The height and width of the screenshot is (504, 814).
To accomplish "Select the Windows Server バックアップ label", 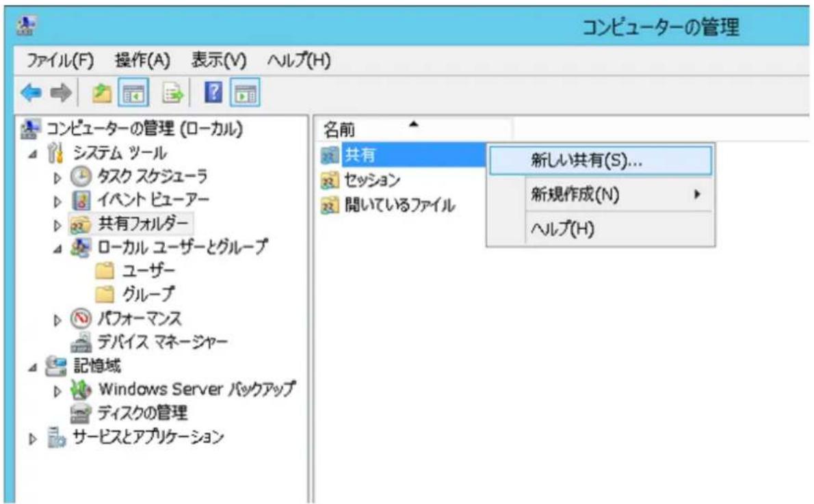I will (197, 389).
